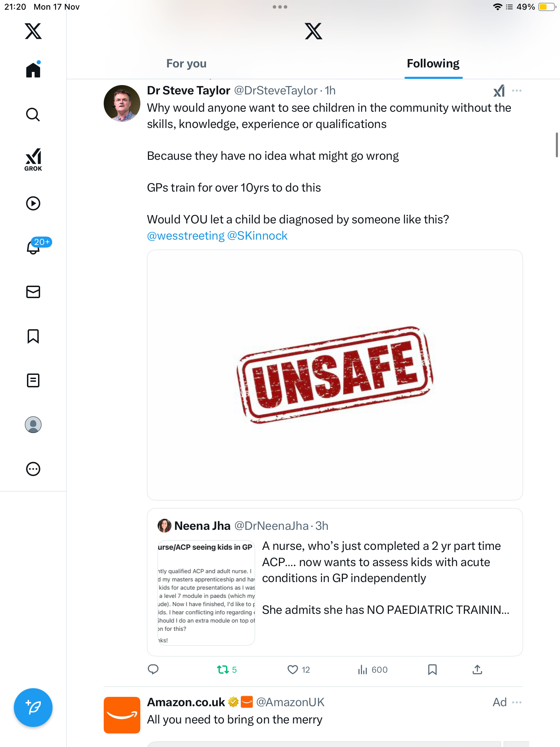Click the feed scrollbar handle
Viewport: 560px width, 747px height.
(x=557, y=145)
